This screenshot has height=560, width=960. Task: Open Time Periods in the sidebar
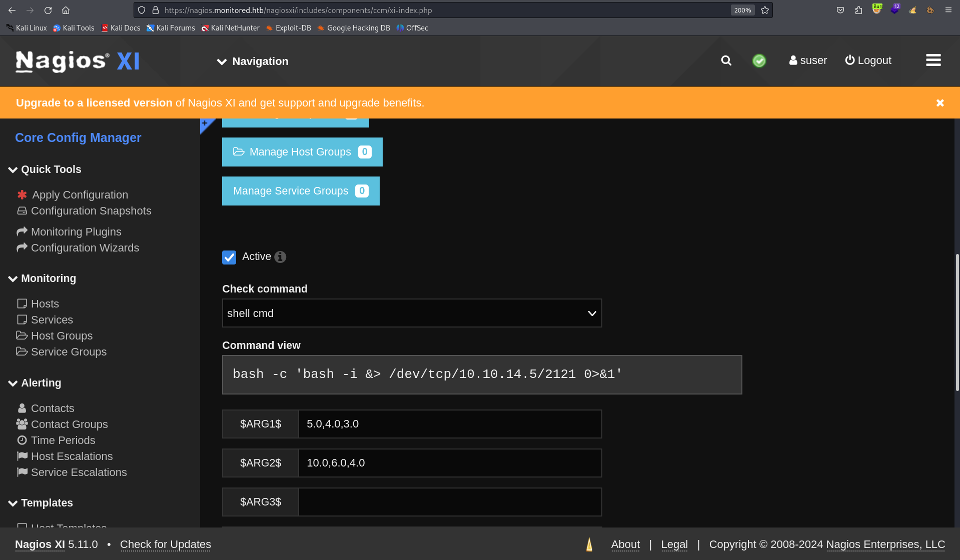(x=56, y=440)
